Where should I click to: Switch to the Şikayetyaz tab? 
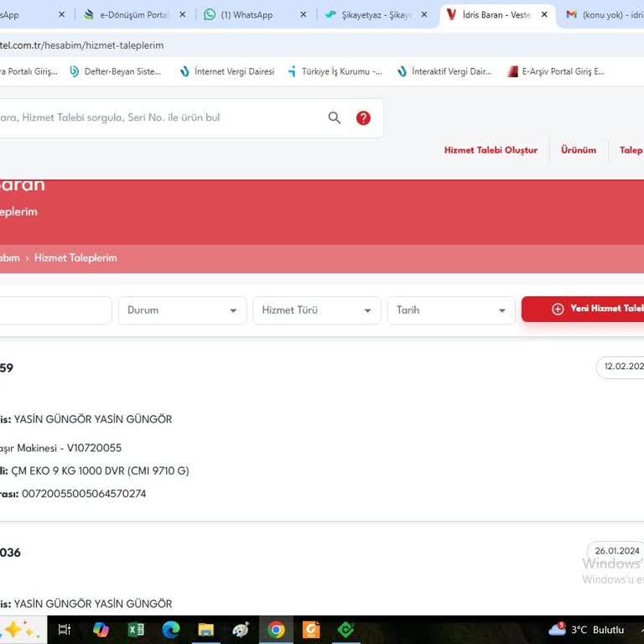point(375,15)
